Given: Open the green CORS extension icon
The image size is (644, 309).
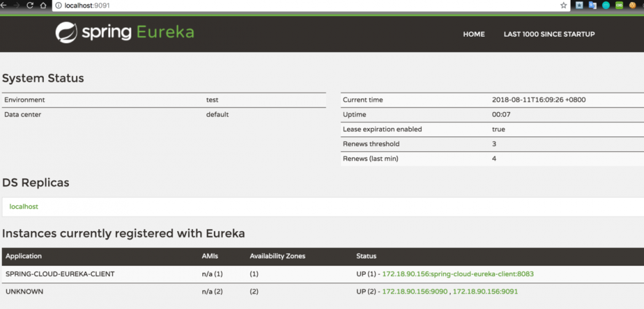Looking at the screenshot, I should pos(619,5).
